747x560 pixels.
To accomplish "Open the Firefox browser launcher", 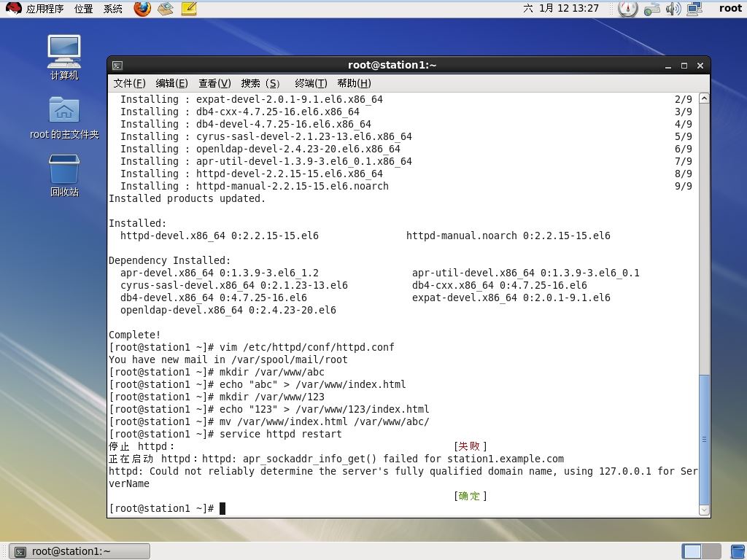I will coord(142,9).
